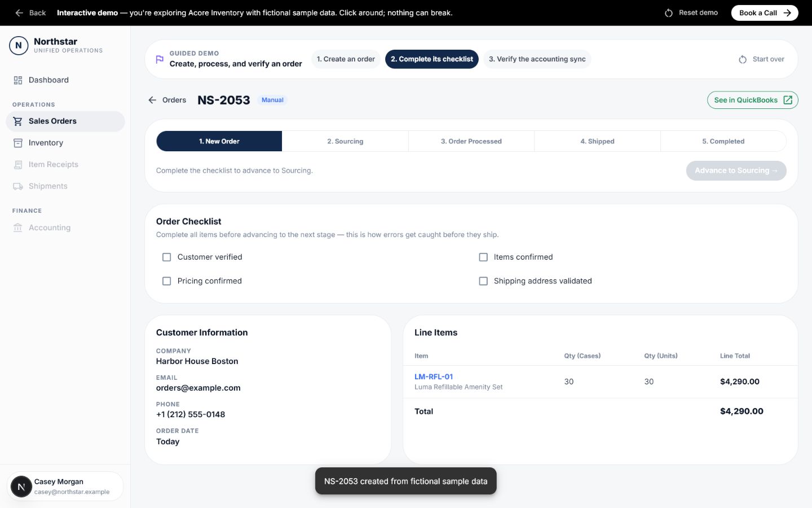Click the Order Checklist heading
The image size is (812, 508).
[x=189, y=221]
